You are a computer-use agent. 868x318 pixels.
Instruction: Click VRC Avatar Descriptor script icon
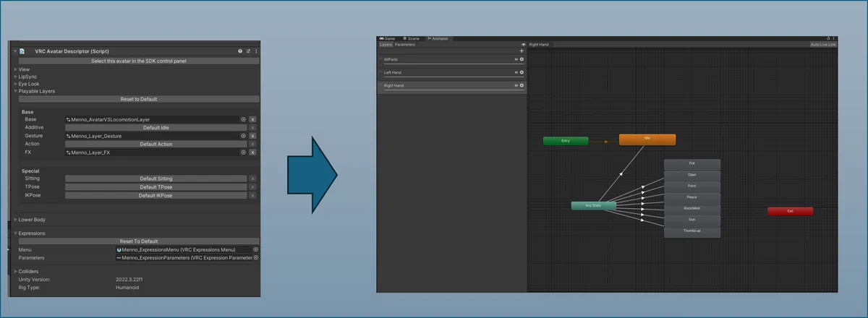click(x=23, y=51)
